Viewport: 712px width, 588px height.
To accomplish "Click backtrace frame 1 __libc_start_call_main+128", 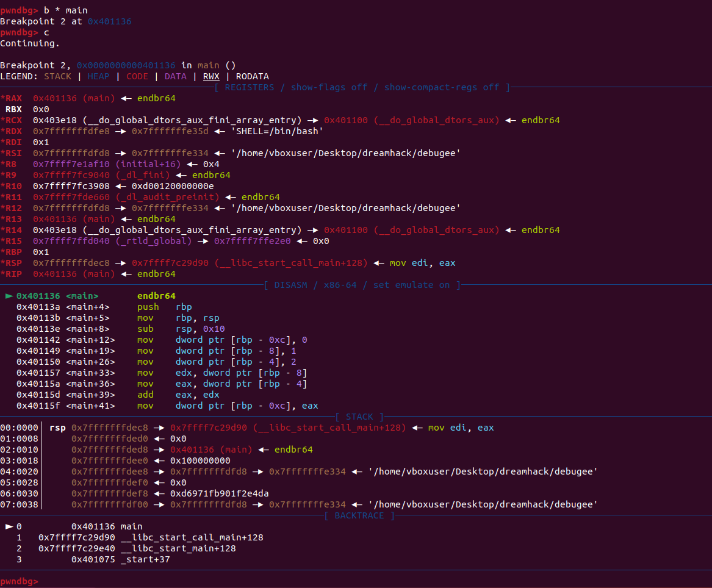I will (151, 537).
